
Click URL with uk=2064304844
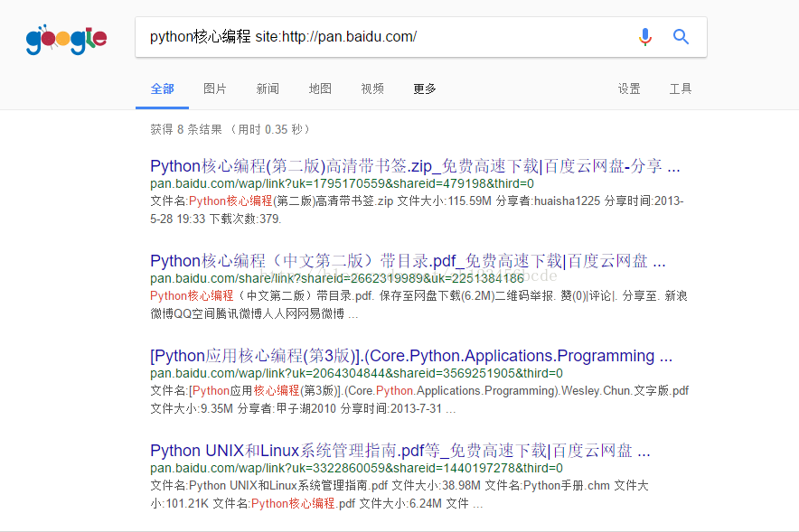pyautogui.click(x=356, y=373)
